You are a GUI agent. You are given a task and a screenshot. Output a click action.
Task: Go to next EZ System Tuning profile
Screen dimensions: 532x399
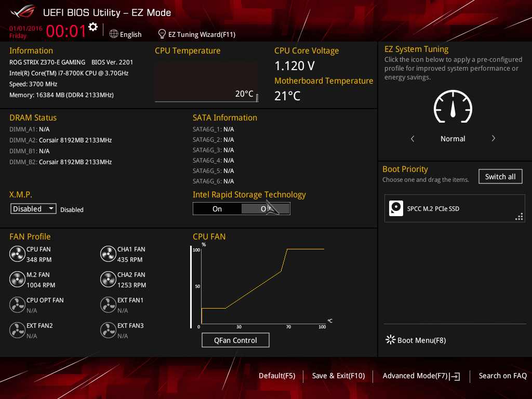pyautogui.click(x=494, y=138)
